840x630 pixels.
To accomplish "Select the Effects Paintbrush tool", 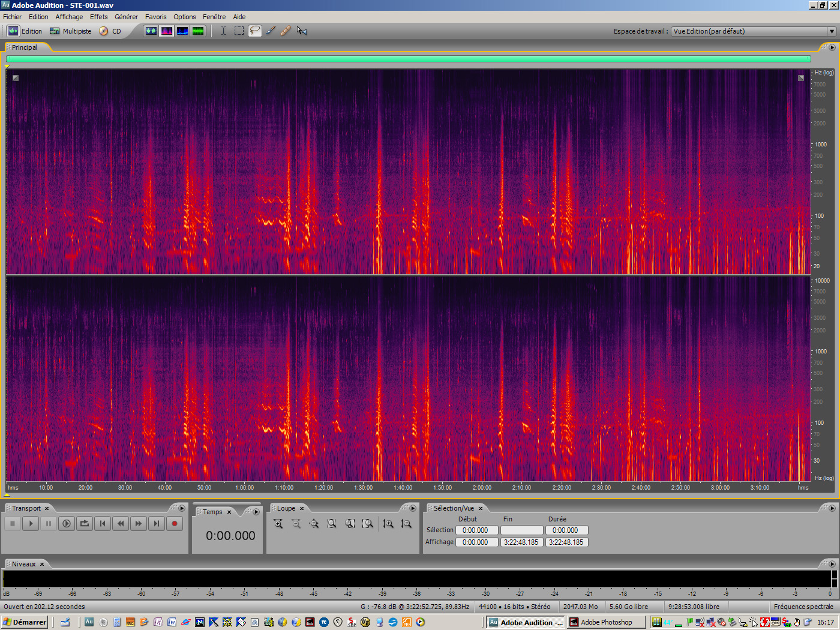I will point(270,31).
